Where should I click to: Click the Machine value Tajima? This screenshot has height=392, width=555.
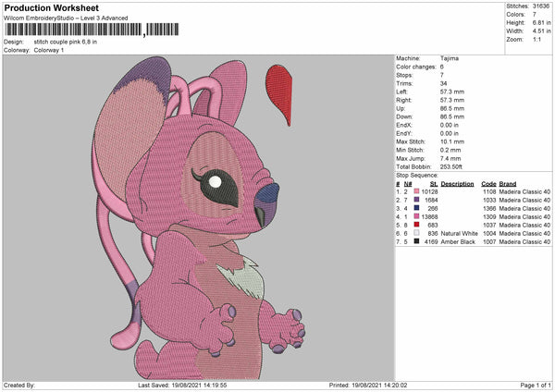[450, 58]
